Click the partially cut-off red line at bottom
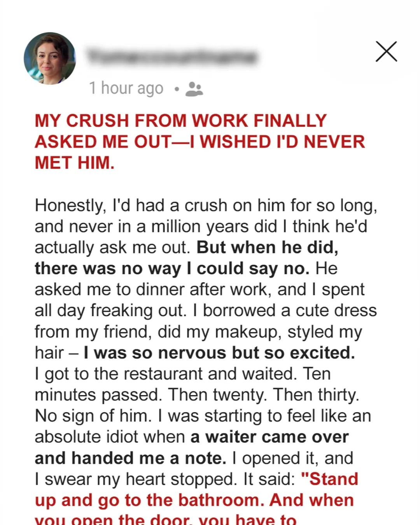Screen dimensions: 420x525 point(166,520)
